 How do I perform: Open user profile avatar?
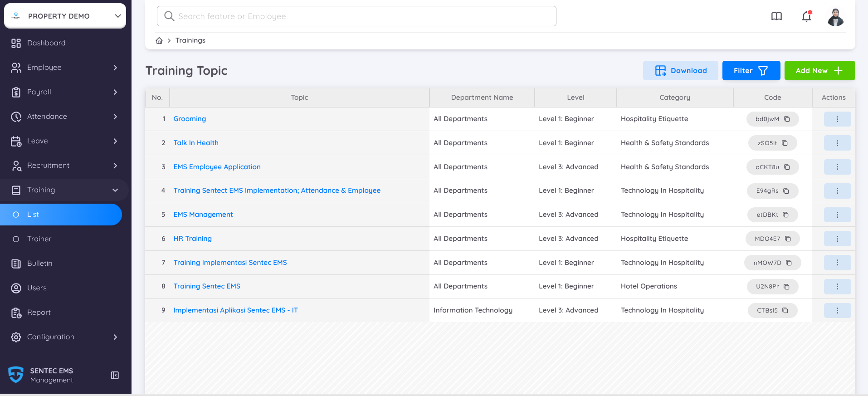pyautogui.click(x=835, y=17)
